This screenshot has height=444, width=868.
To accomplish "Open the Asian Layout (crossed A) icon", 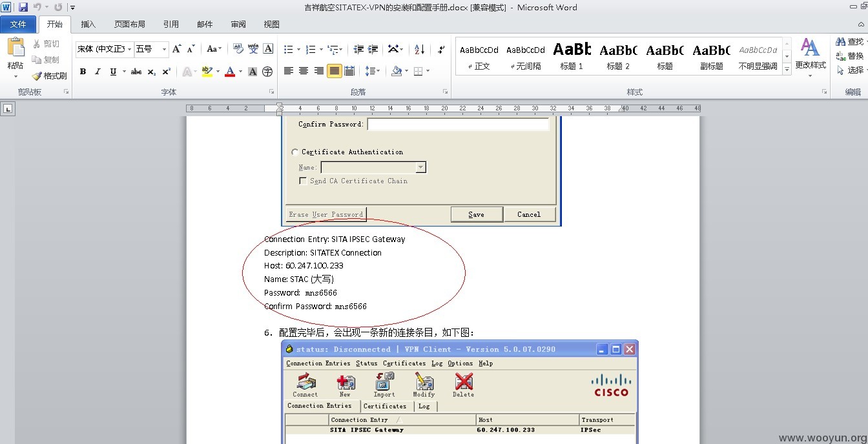I will click(x=393, y=49).
